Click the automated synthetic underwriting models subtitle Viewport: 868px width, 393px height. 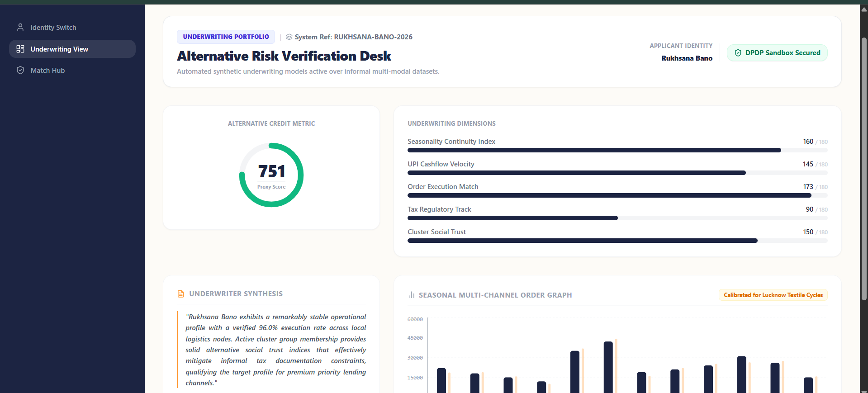pos(308,71)
